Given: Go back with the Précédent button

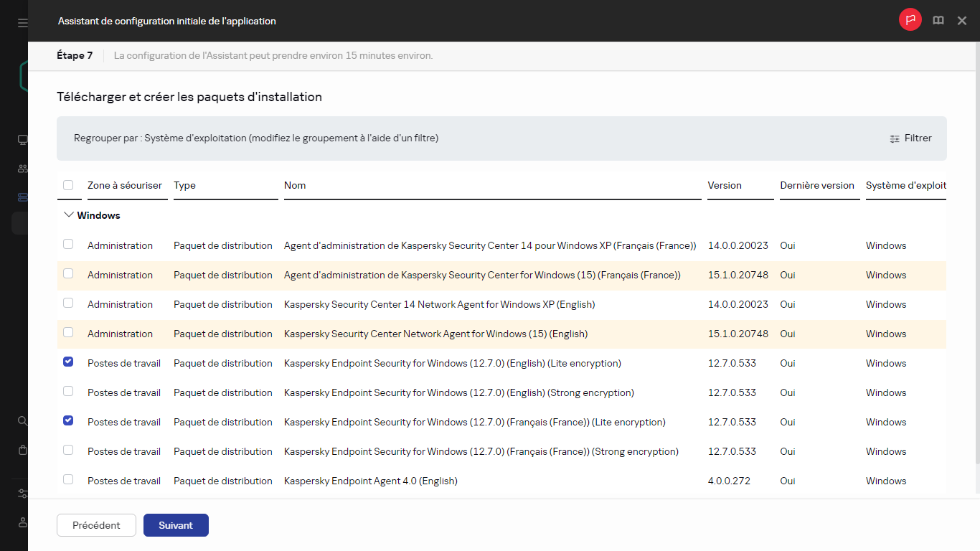Looking at the screenshot, I should pos(96,524).
